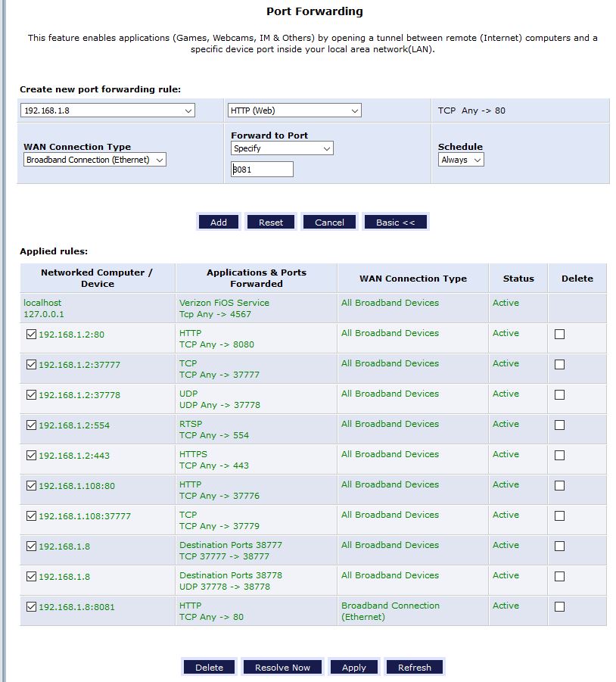Click the WAN Connection Type column header

click(413, 279)
